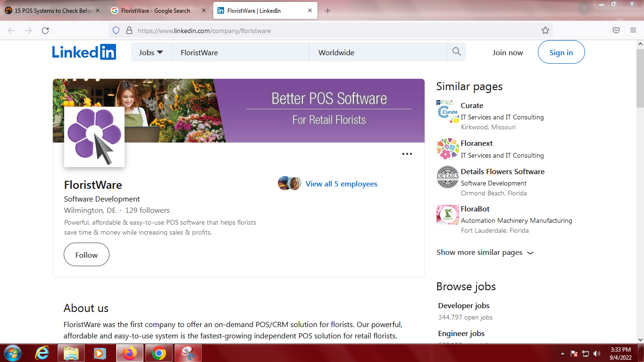Select the FloristWare LinkedIn tab
Screen dimensions: 644x362
tap(264, 10)
